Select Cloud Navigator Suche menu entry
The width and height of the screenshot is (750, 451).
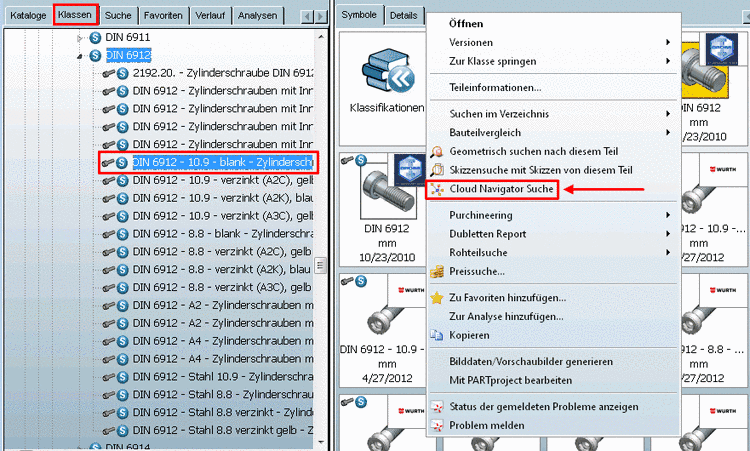(x=502, y=189)
